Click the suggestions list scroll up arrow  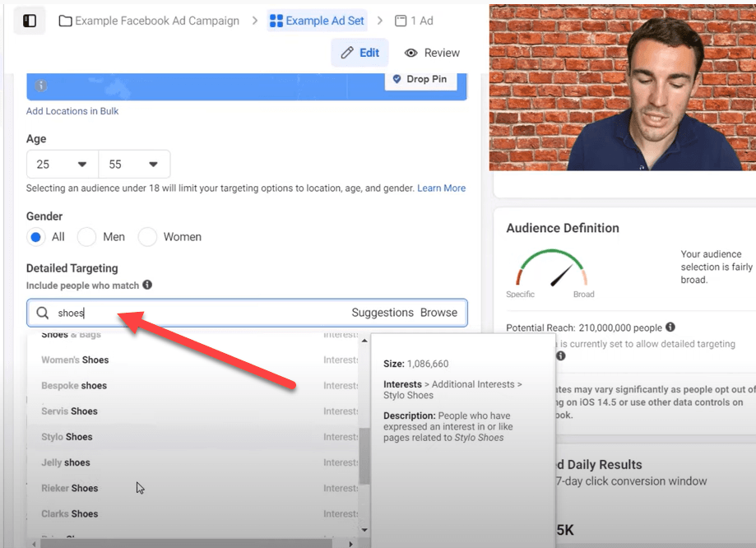click(x=364, y=341)
